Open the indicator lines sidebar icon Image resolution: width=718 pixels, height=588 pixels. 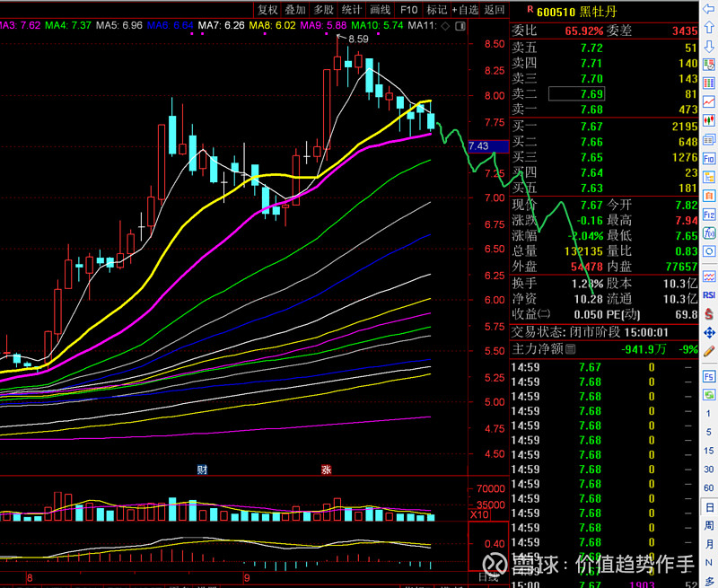709,276
